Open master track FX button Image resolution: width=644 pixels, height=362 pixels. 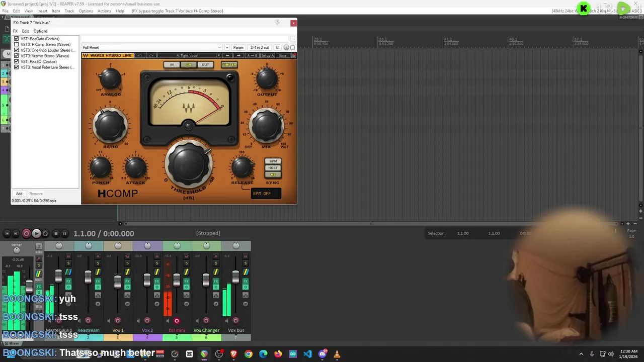pos(39,287)
